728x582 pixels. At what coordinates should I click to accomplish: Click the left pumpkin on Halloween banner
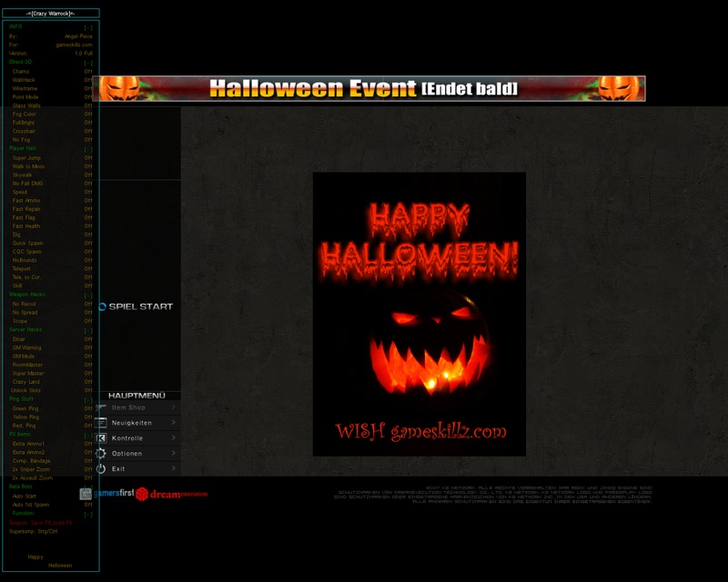point(120,88)
